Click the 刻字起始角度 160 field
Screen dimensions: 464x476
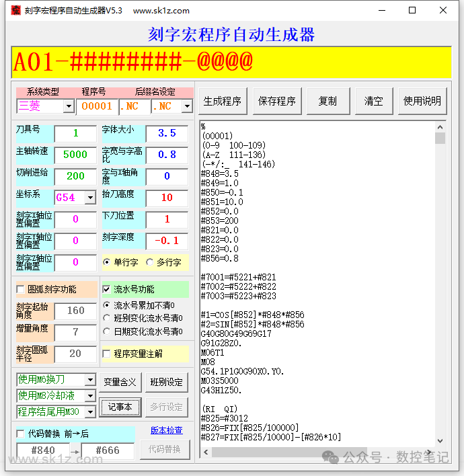pos(75,311)
